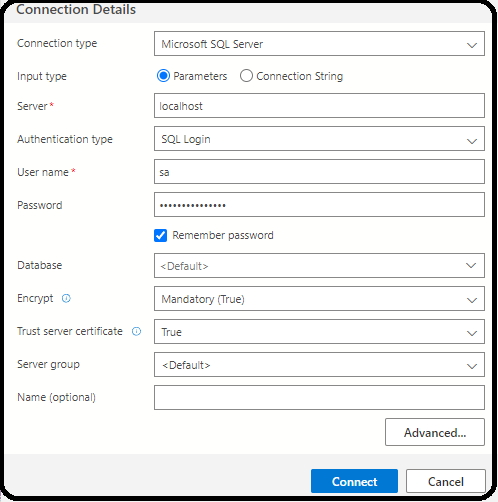This screenshot has width=498, height=502.
Task: Click the Connection Details heading text
Action: pos(76,9)
